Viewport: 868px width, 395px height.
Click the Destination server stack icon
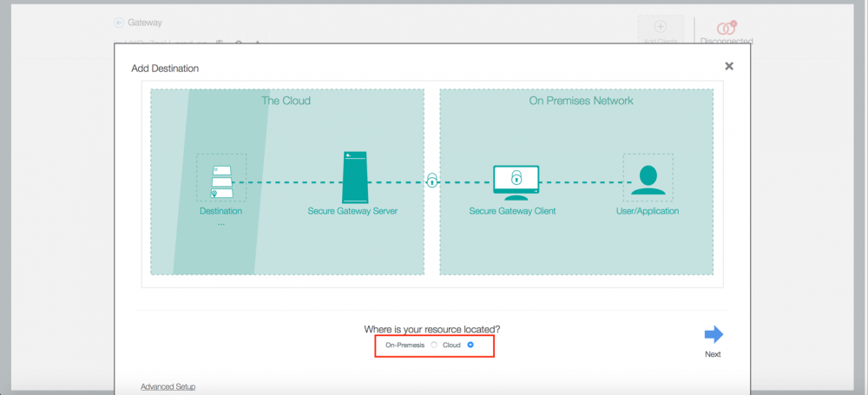pyautogui.click(x=221, y=181)
